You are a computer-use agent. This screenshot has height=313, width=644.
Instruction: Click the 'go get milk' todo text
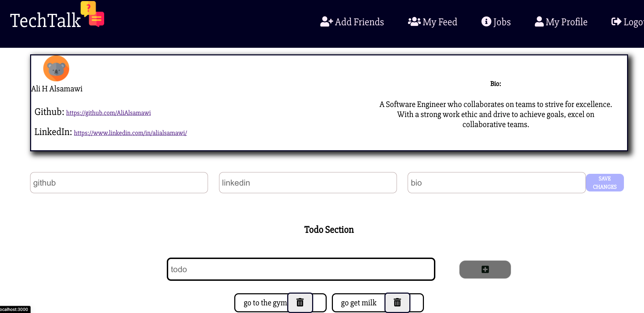pos(358,302)
